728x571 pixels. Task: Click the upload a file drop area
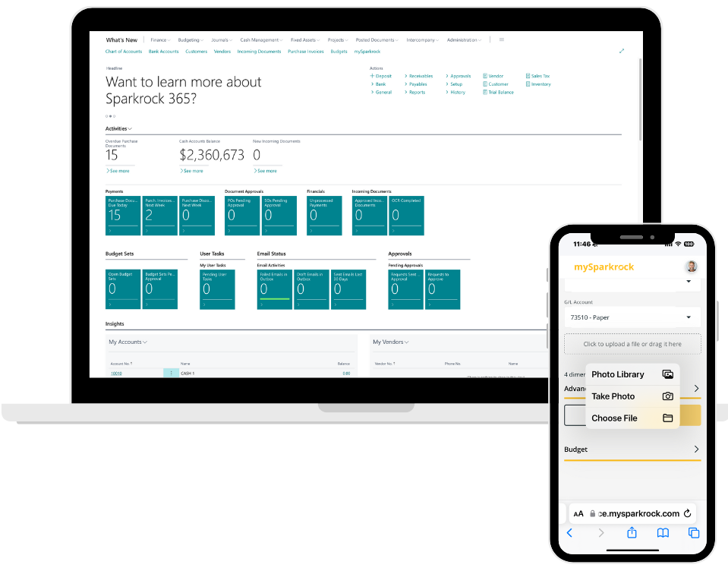click(632, 344)
